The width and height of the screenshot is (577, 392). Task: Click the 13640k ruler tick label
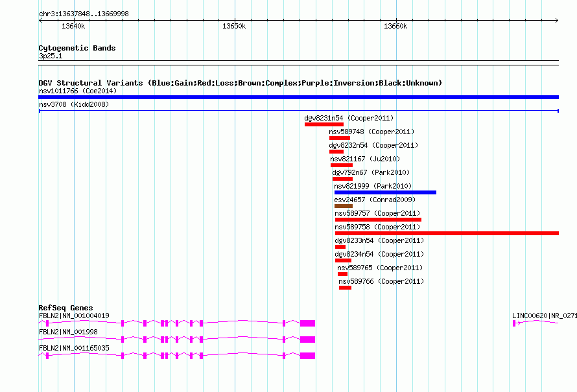click(x=73, y=26)
